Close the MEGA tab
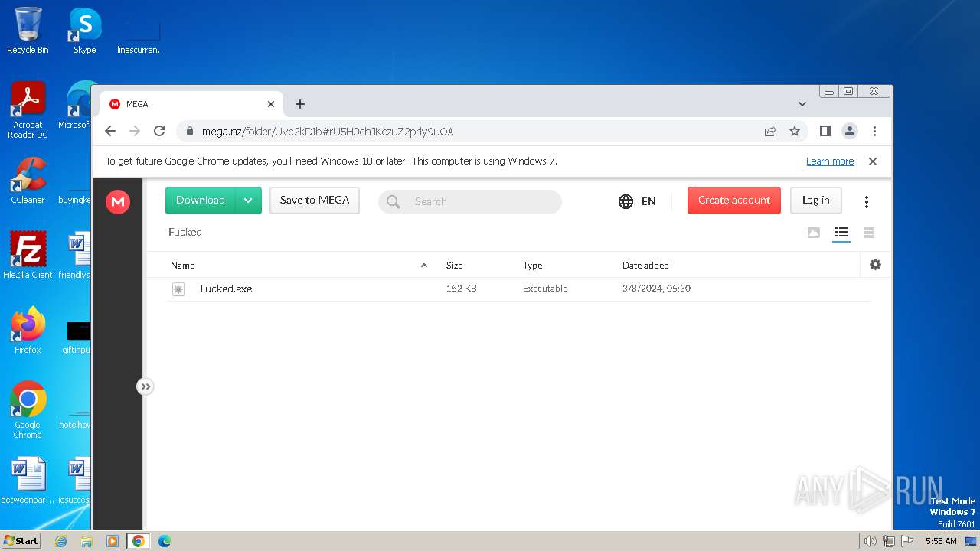Image resolution: width=980 pixels, height=551 pixels. [x=271, y=104]
